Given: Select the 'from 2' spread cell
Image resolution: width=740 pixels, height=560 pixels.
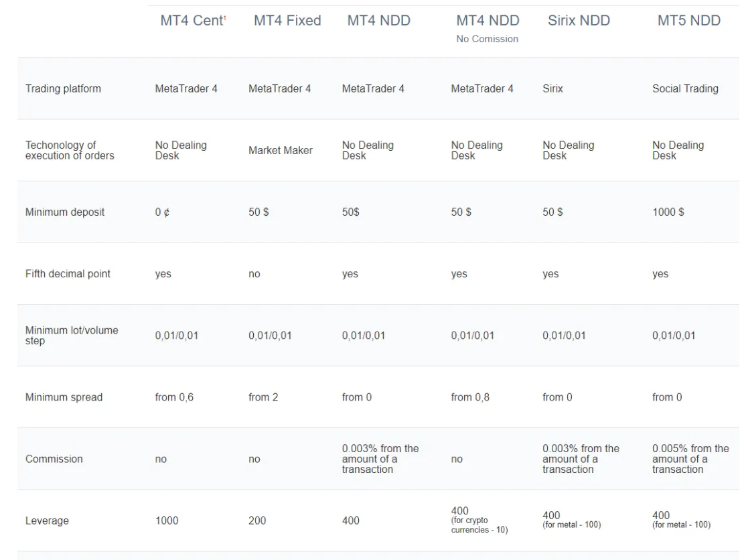Looking at the screenshot, I should point(263,398).
